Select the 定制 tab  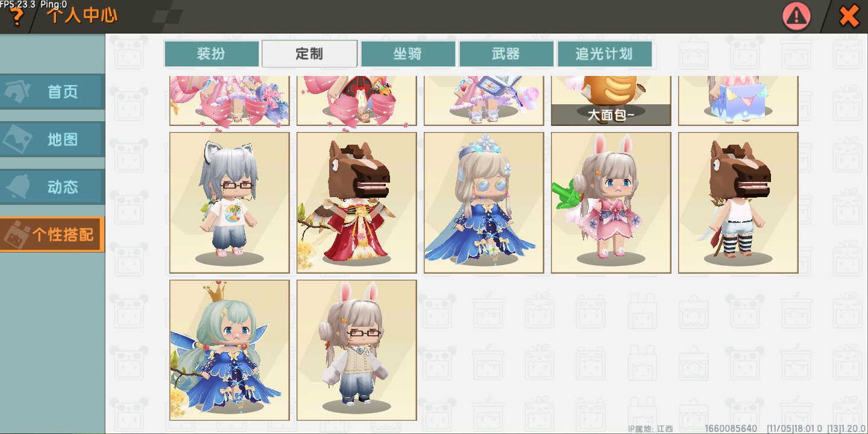coord(310,54)
